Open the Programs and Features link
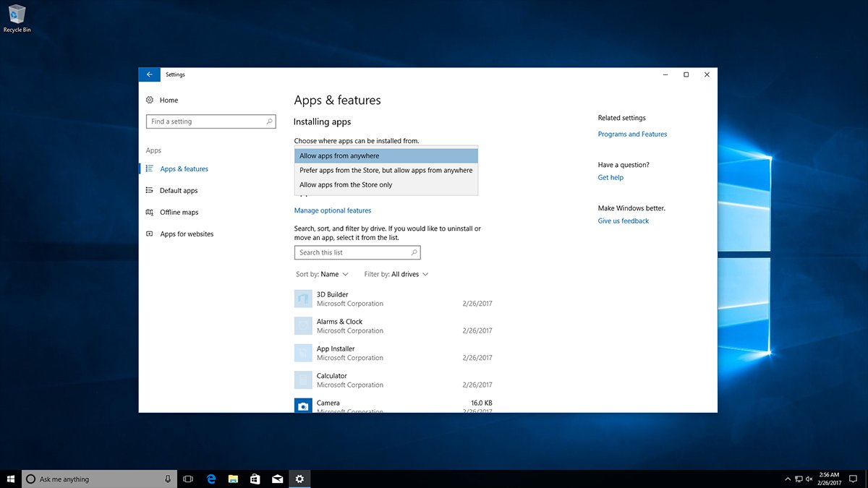Screen dimensions: 868x488 (x=632, y=134)
